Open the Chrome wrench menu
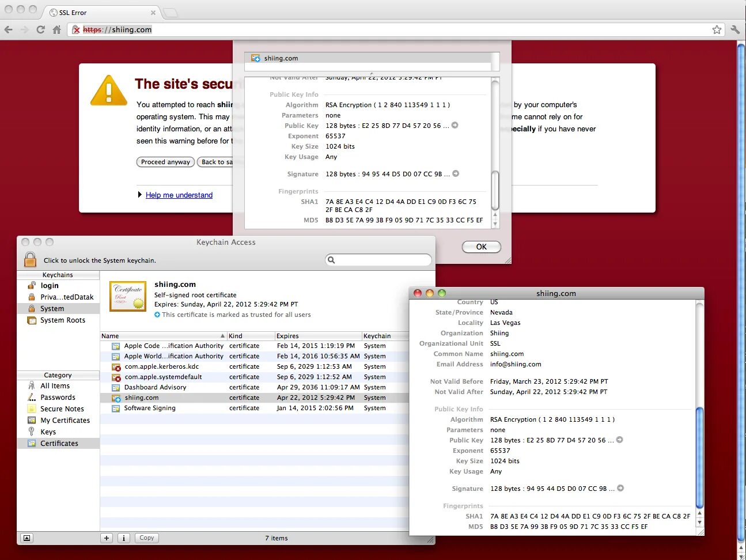 click(x=735, y=29)
